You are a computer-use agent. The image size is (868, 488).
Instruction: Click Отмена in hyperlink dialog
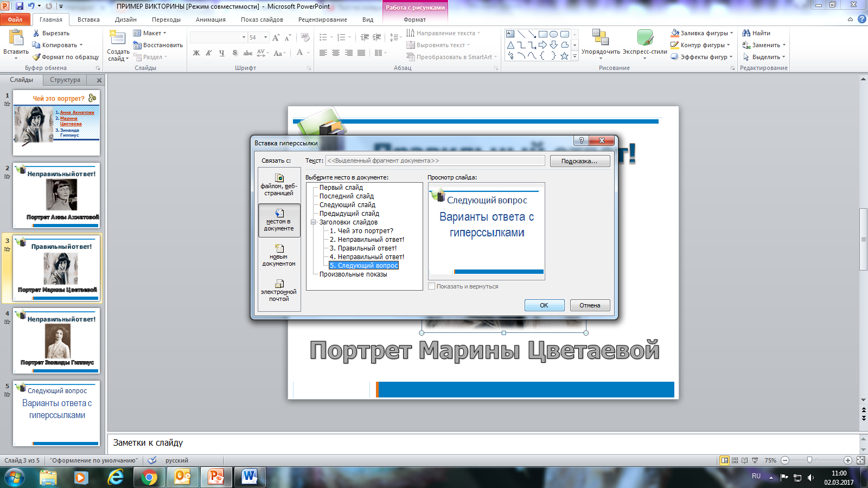coord(590,305)
